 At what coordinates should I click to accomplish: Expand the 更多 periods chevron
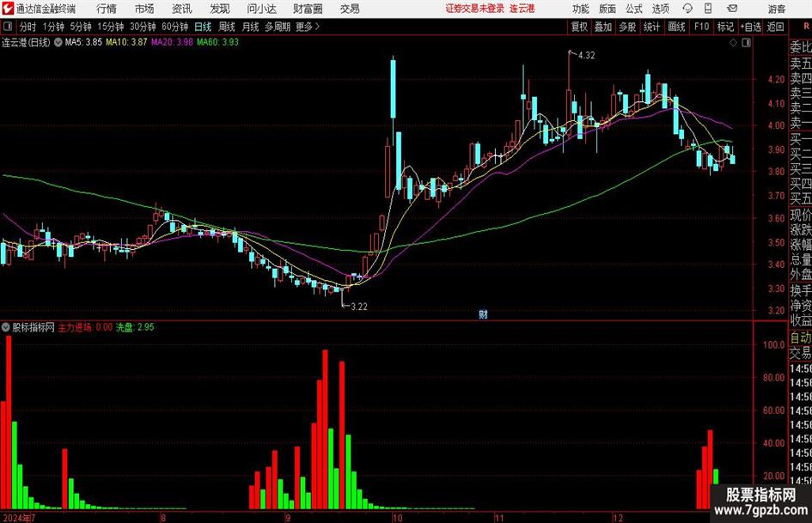317,27
